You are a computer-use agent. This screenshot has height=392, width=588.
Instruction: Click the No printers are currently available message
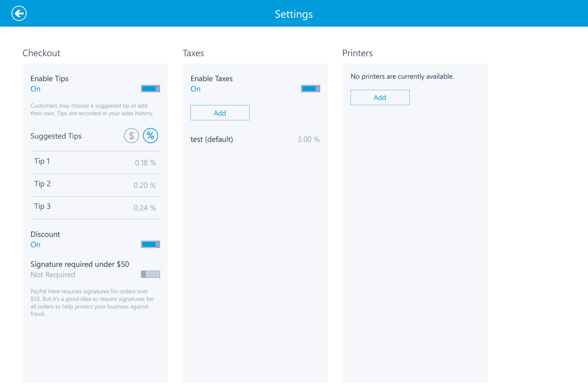(x=402, y=76)
